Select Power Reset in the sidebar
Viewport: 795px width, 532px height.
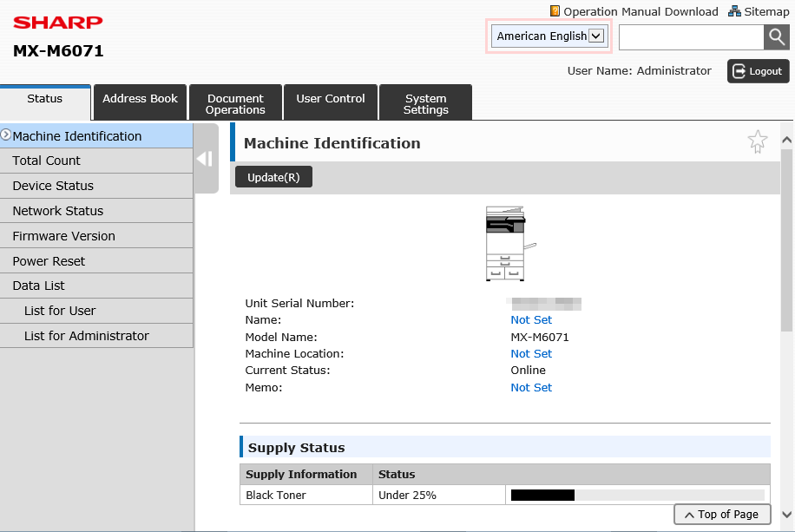[x=96, y=260]
